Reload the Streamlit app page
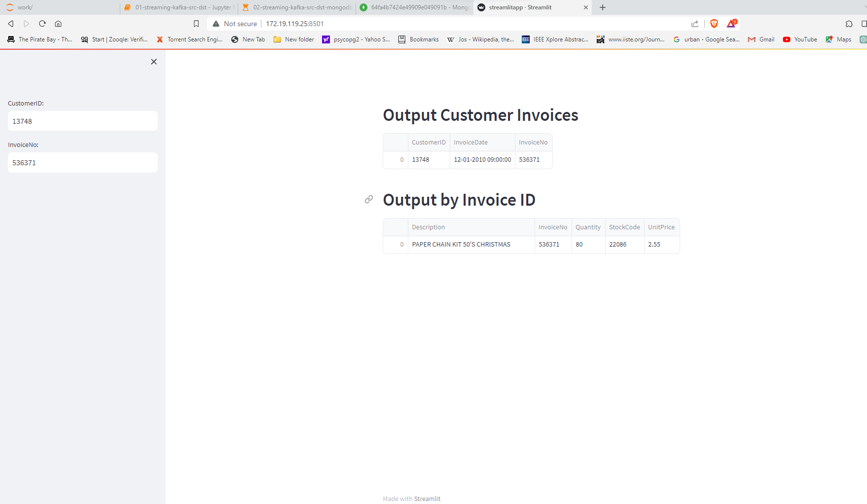The width and height of the screenshot is (867, 504). pyautogui.click(x=42, y=23)
